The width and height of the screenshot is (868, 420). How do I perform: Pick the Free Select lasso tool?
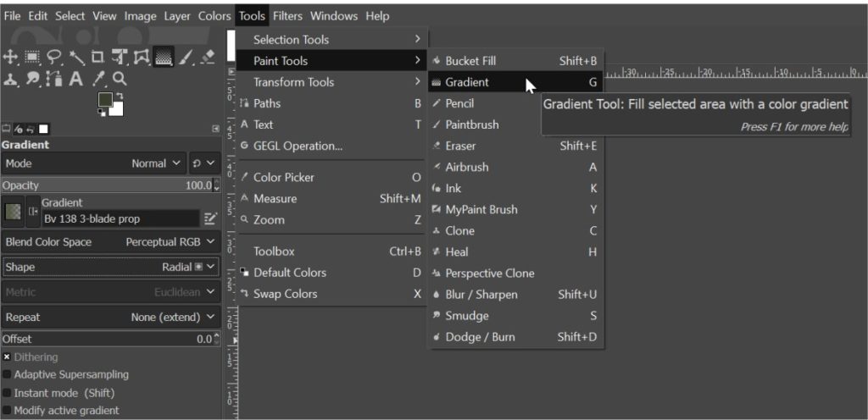tap(55, 58)
